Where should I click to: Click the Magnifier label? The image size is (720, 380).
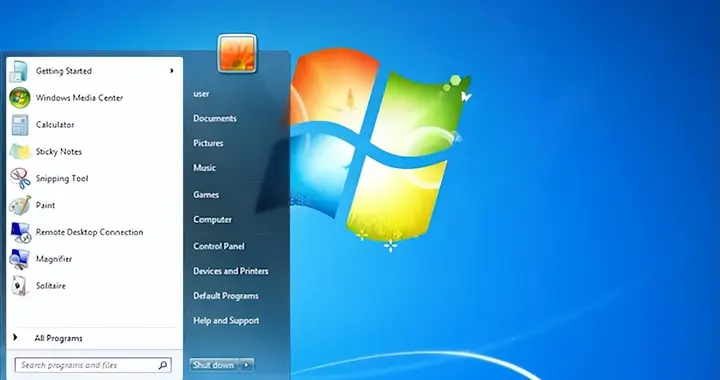click(x=54, y=259)
